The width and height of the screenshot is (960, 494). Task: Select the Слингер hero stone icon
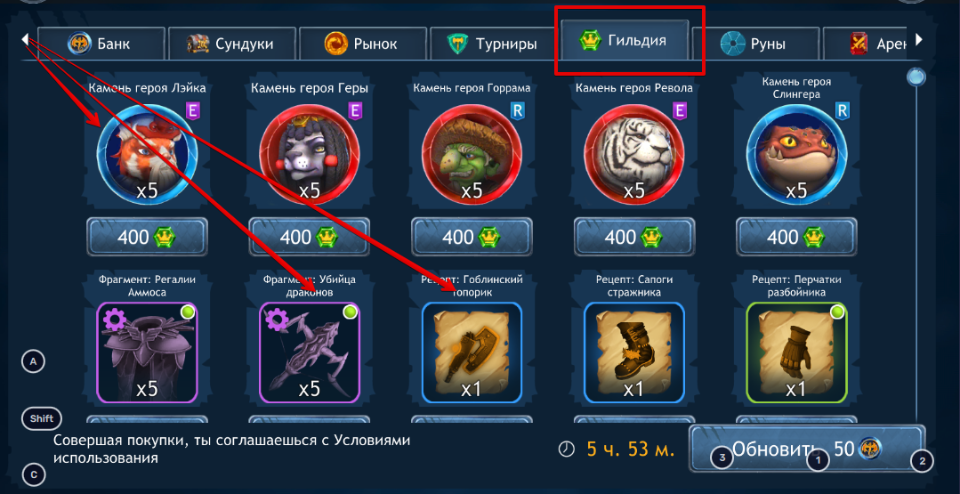[x=797, y=154]
